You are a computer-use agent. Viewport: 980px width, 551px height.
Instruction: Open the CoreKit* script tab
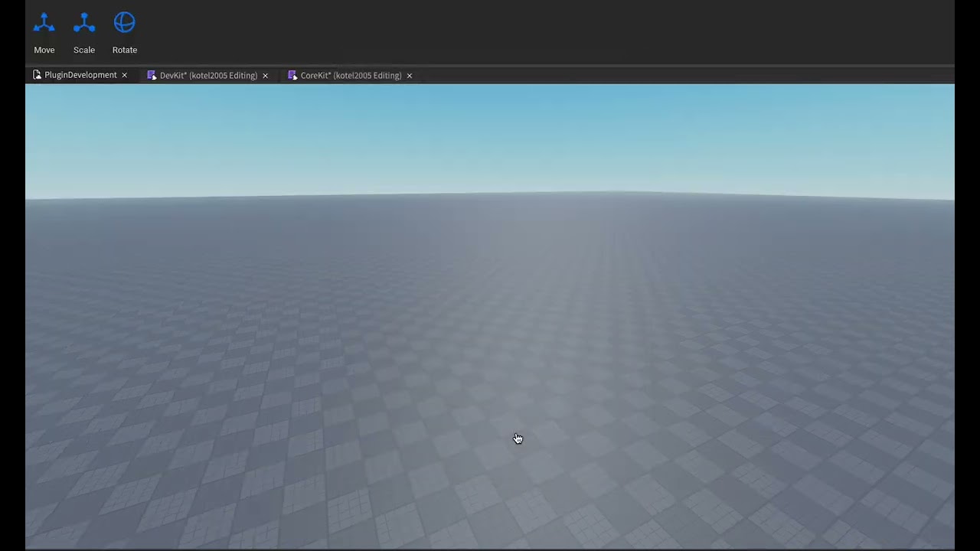pyautogui.click(x=351, y=76)
